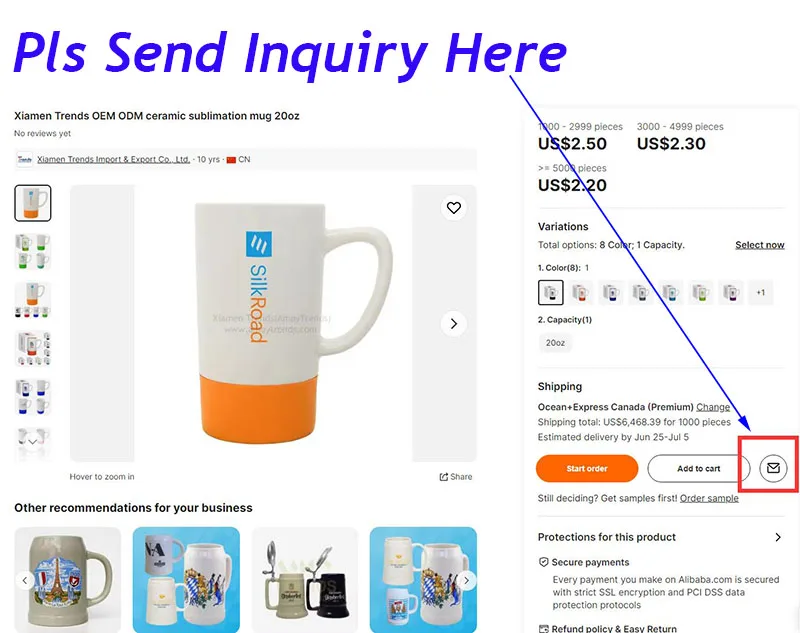
Task: Open the green mugs second thumbnail
Action: point(33,251)
